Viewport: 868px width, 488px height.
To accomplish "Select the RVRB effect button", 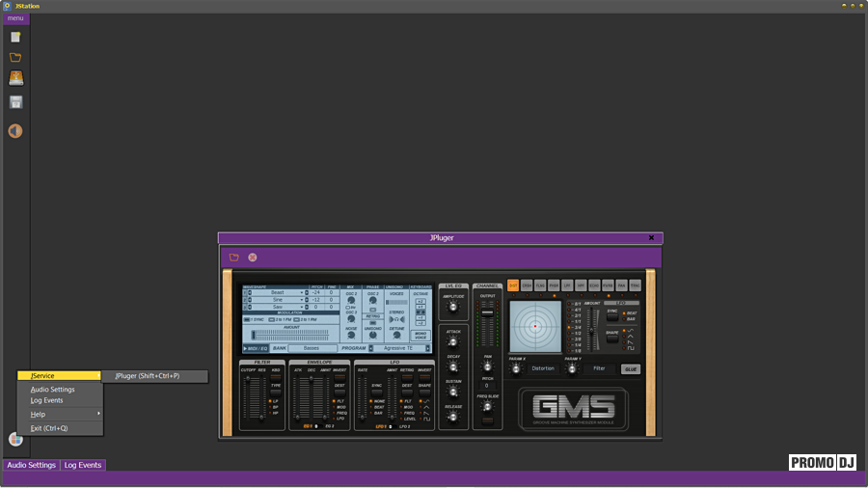I will tap(608, 285).
